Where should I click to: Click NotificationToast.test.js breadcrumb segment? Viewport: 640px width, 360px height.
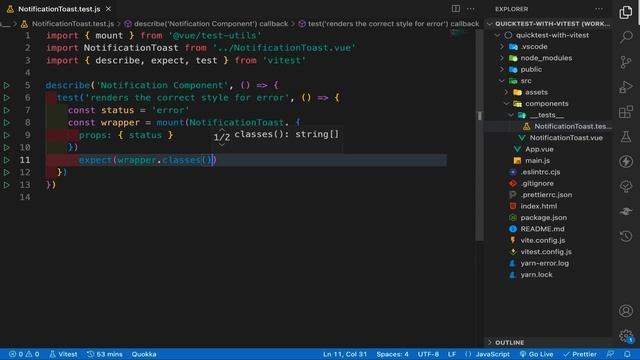(68, 24)
